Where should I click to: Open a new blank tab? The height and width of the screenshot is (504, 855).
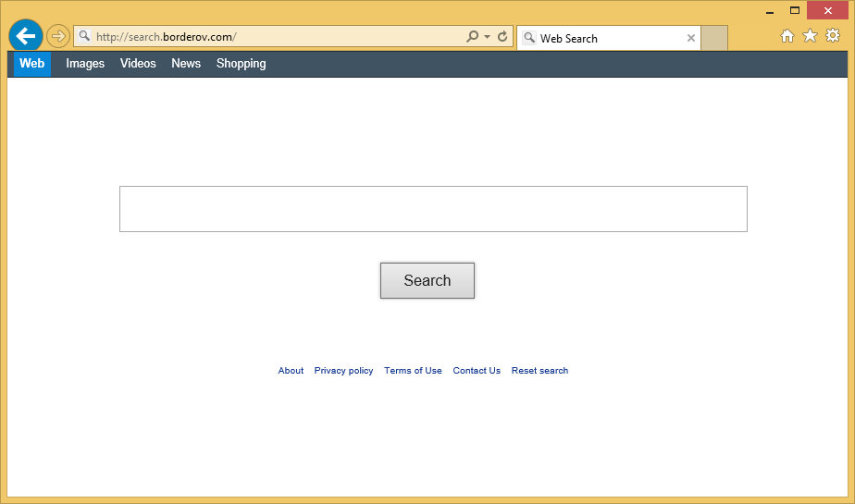[x=714, y=38]
